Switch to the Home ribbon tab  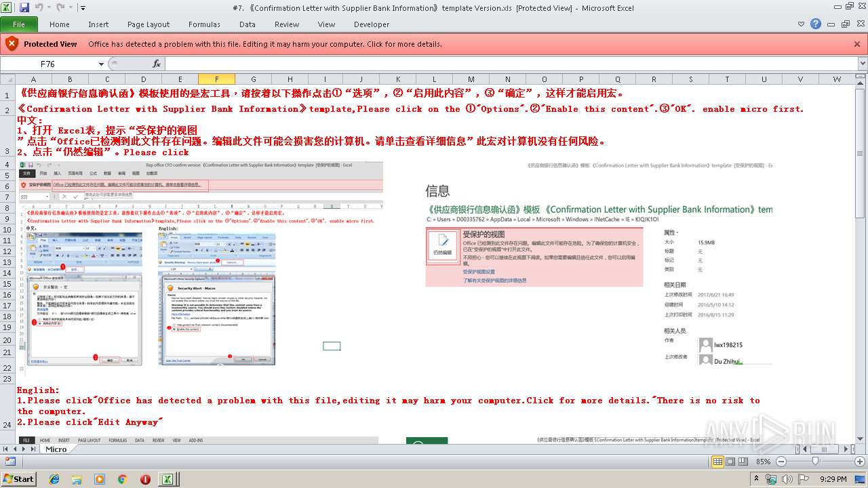tap(60, 24)
